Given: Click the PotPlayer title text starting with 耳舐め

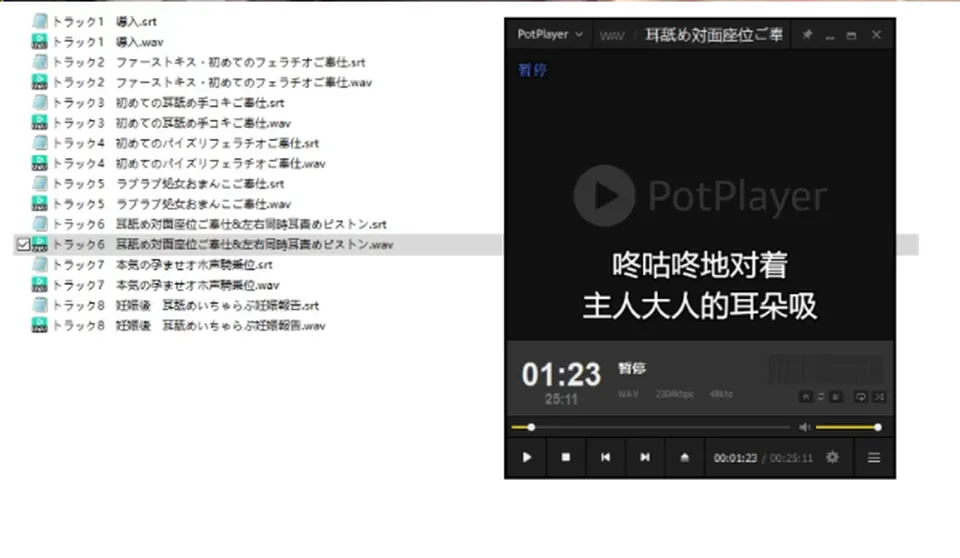Looking at the screenshot, I should tap(714, 35).
